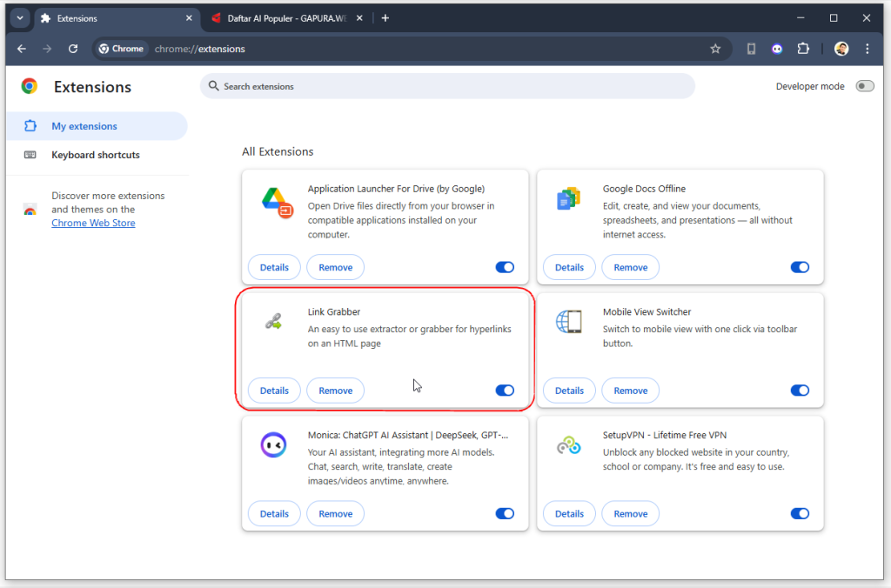Switch to the Daftar AI Populer tab
Image resolution: width=891 pixels, height=588 pixels.
click(285, 18)
